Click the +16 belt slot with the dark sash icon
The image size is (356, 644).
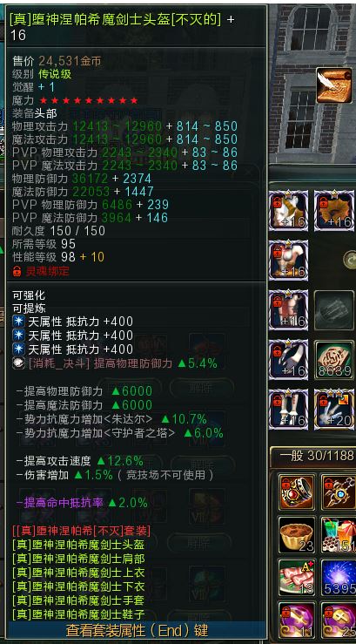click(x=288, y=360)
